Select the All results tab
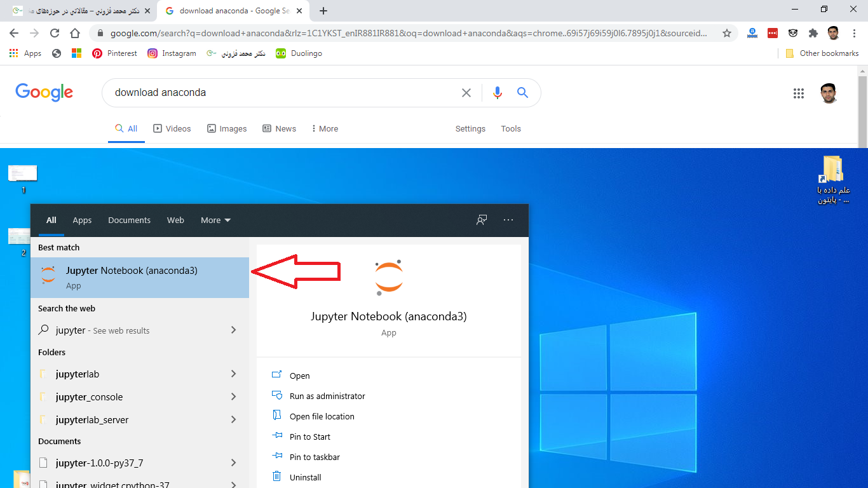Screen dimensions: 868x488 [x=126, y=128]
